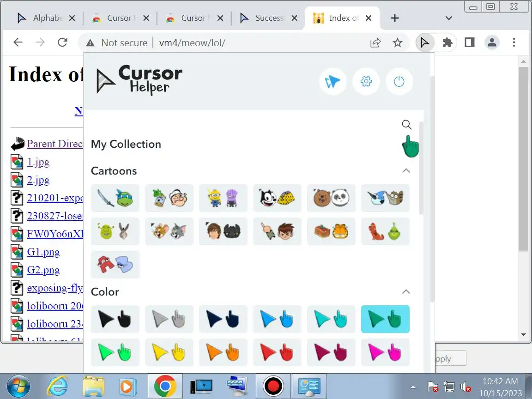Toggle the Chrome side panel
The height and width of the screenshot is (399, 532).
470,43
